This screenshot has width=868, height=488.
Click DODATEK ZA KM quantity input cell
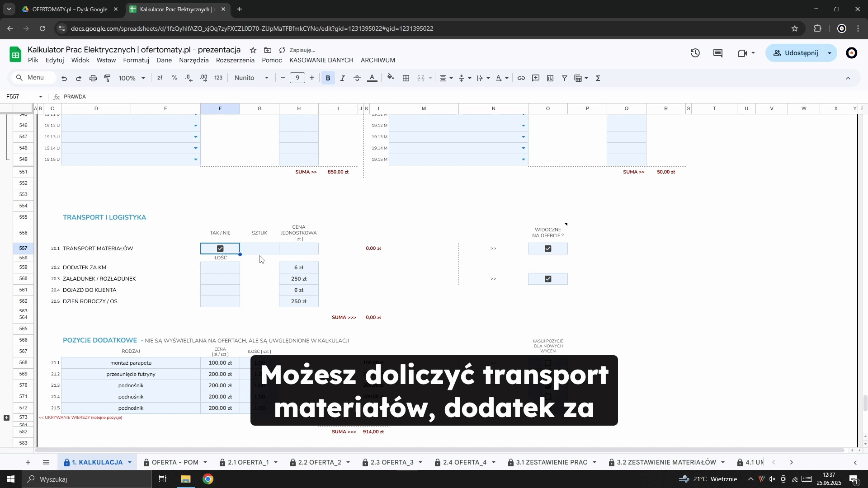click(x=220, y=267)
